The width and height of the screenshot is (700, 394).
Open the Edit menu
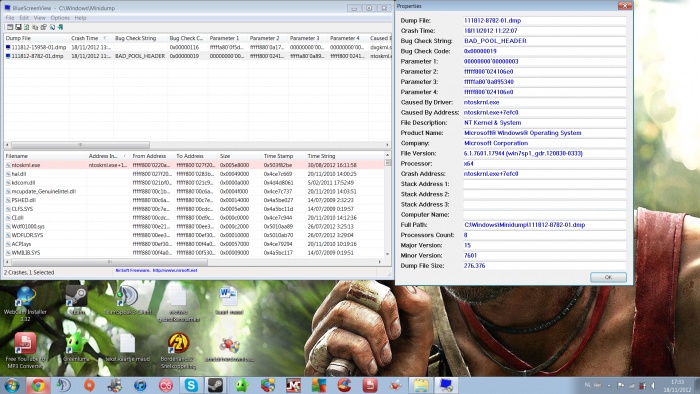(24, 18)
